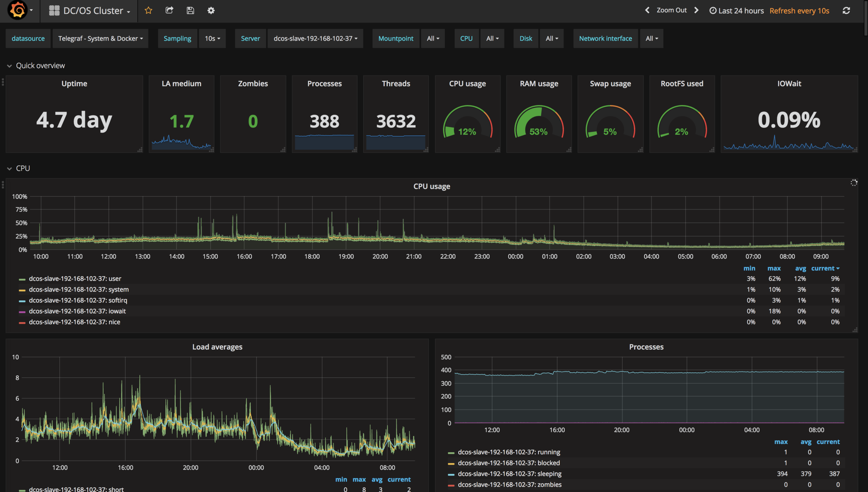This screenshot has width=868, height=492.
Task: Open the Last 24 hours time picker
Action: tap(736, 11)
